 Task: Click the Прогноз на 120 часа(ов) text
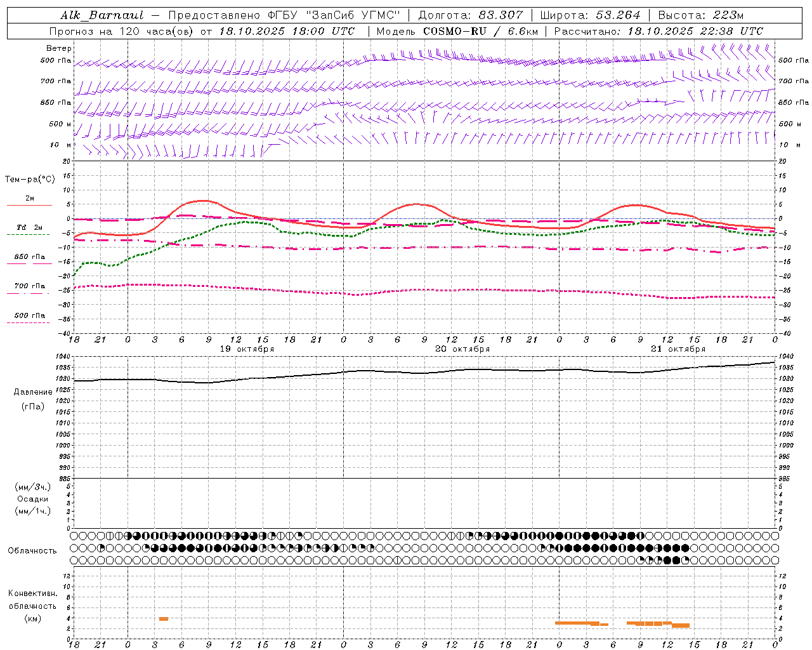point(122,31)
